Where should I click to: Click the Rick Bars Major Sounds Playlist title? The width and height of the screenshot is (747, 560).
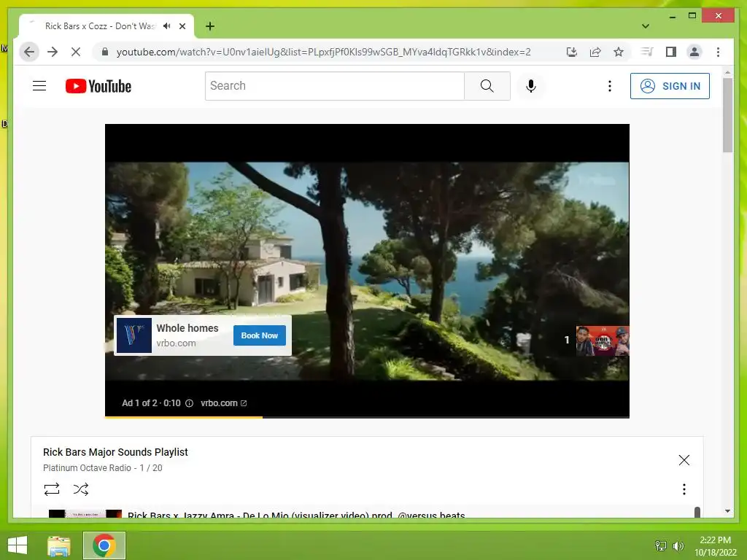[115, 452]
